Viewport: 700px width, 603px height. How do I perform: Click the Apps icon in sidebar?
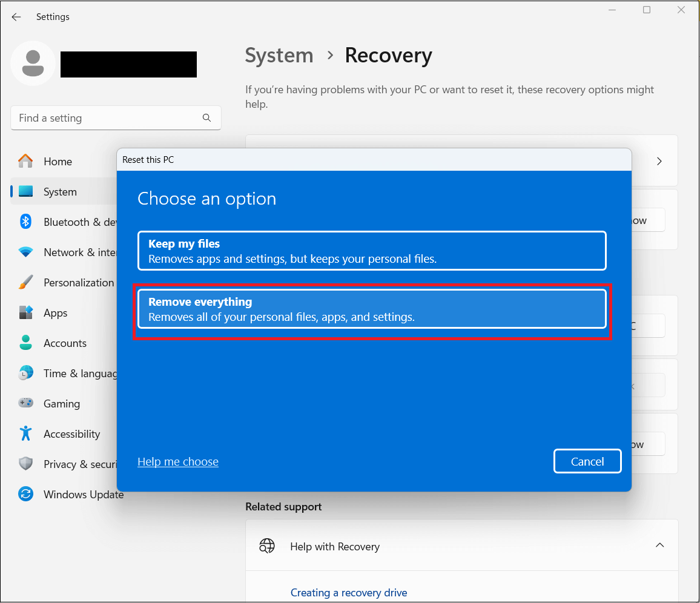[x=25, y=312]
